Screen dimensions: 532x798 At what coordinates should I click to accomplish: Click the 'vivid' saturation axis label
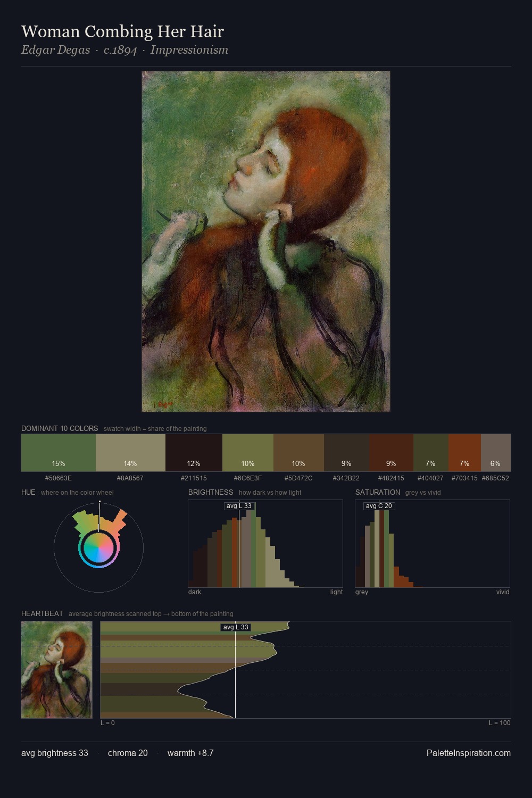tap(503, 592)
